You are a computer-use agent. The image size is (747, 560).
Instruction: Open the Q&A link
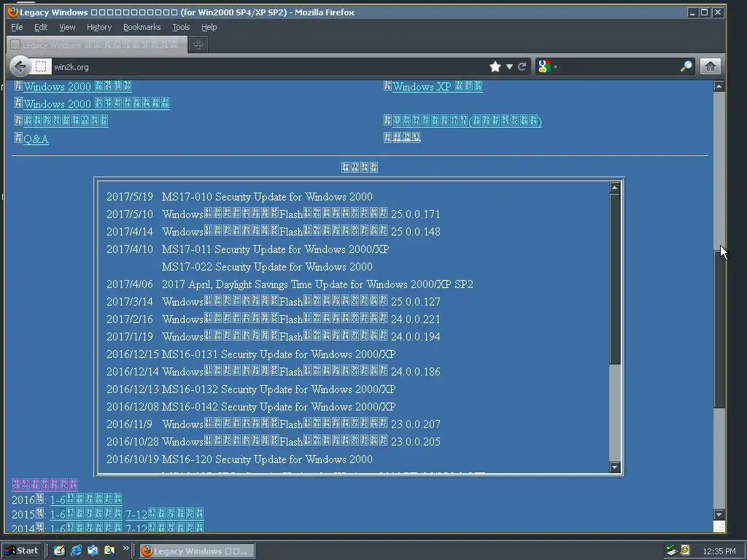(36, 139)
